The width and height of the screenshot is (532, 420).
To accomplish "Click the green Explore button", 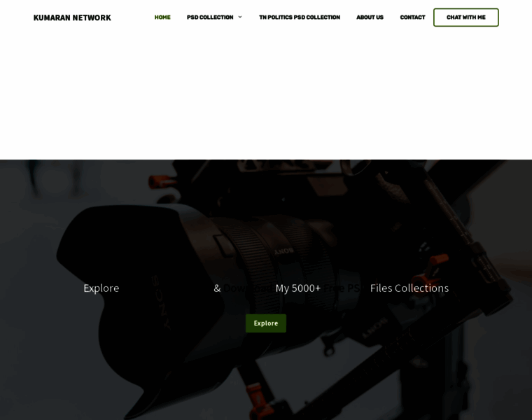I will (x=266, y=323).
